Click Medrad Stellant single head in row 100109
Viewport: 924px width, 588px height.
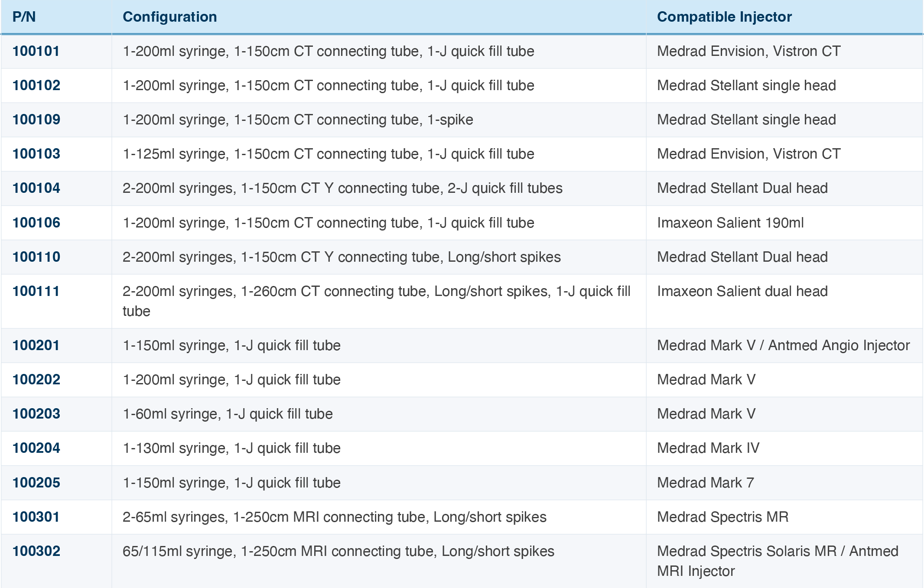point(746,120)
